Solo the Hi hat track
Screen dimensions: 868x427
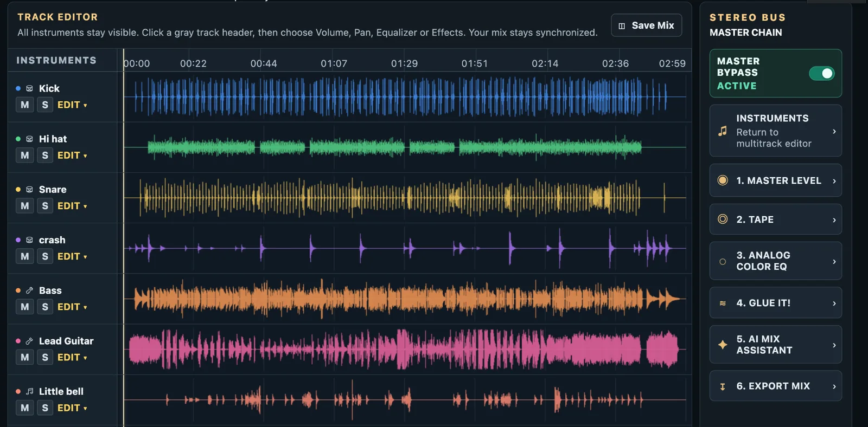[x=45, y=155]
